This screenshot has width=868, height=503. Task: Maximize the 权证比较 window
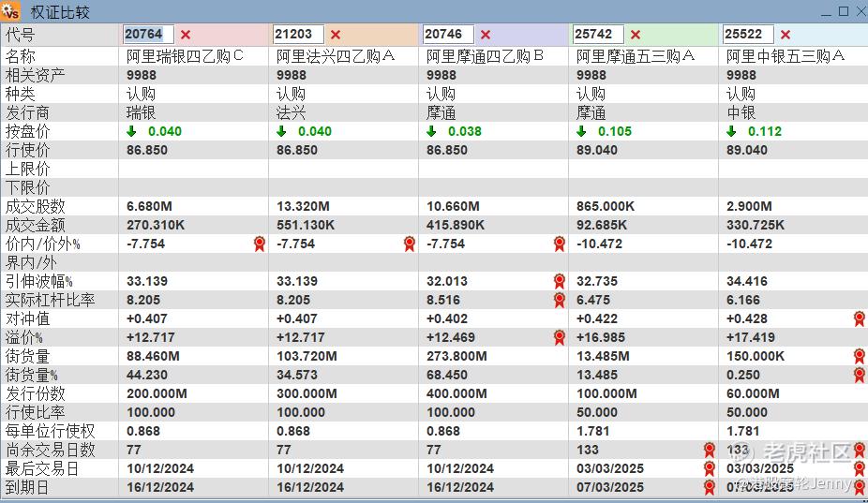pos(844,11)
